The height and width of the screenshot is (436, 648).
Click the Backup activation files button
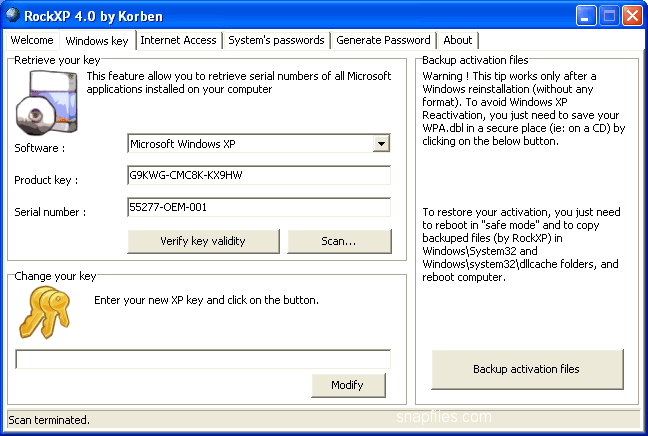527,369
